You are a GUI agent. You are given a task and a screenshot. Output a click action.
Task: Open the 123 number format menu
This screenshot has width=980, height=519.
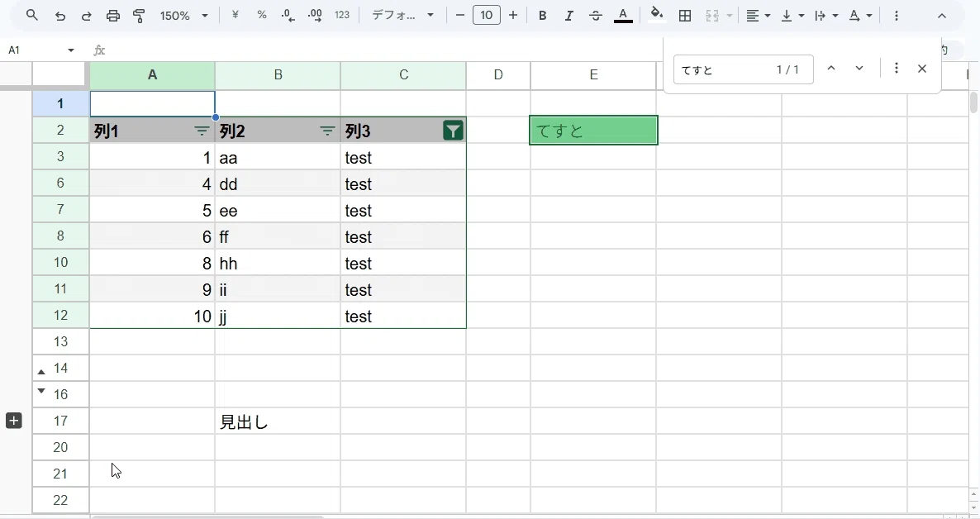342,15
